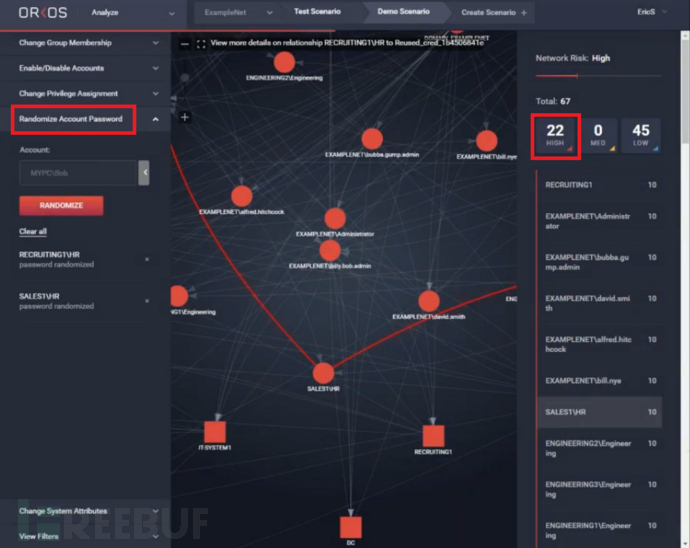Viewport: 690px width, 548px height.
Task: Select the EXAMPLENET\billy.bob.admin node
Action: pos(330,251)
